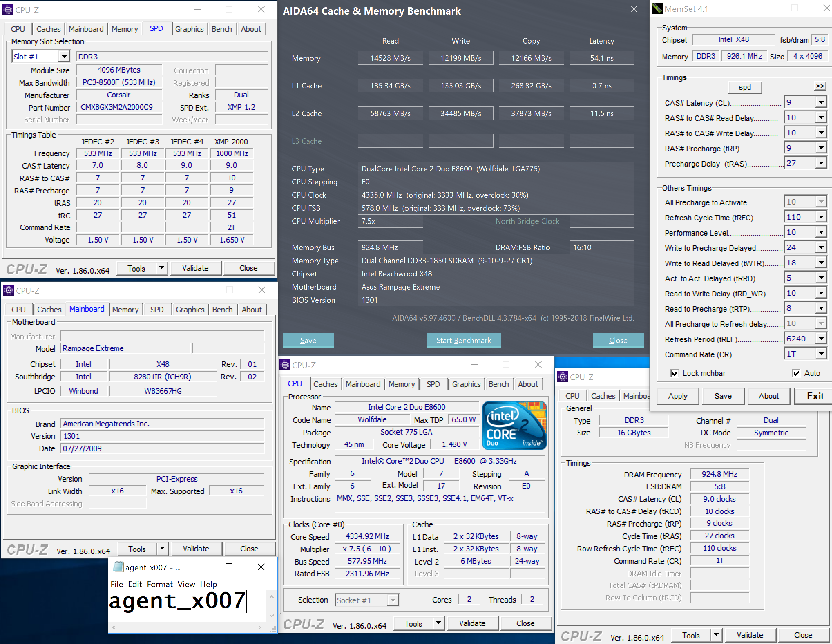Open the CAS# Latency (CL) dropdown in MemSet
The width and height of the screenshot is (832, 644).
tap(821, 102)
